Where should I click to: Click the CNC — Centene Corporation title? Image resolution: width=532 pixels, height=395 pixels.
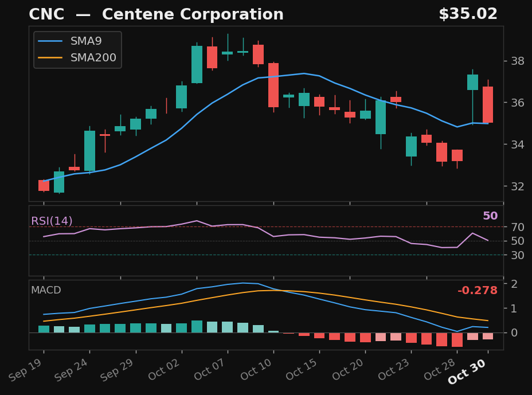156,14
